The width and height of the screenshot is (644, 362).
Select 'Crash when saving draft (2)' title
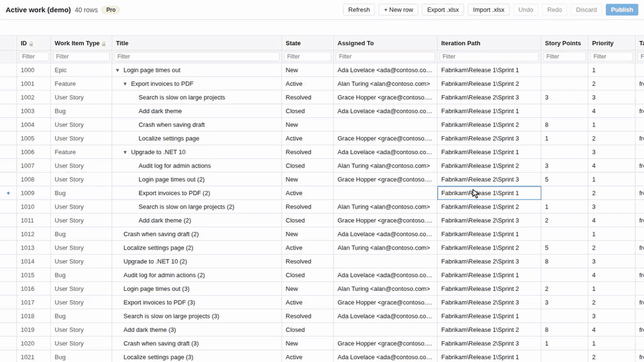click(161, 235)
